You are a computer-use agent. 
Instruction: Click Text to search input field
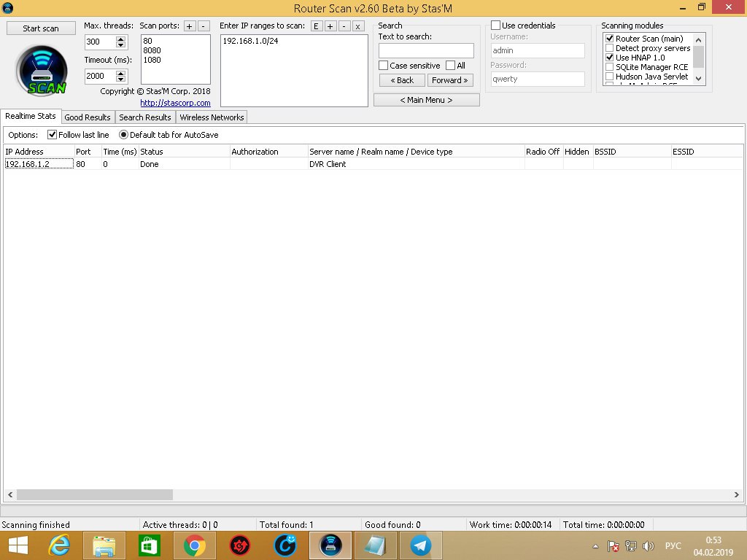(x=426, y=50)
